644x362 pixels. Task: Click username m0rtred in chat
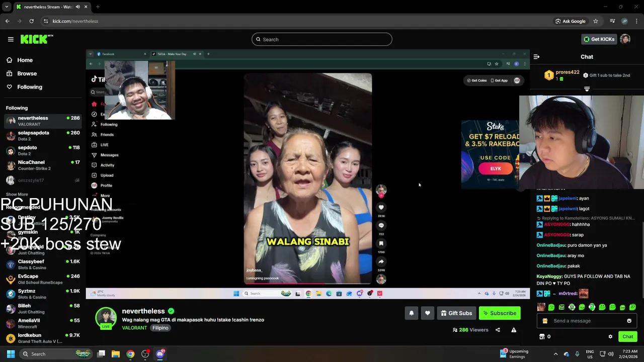(568, 294)
